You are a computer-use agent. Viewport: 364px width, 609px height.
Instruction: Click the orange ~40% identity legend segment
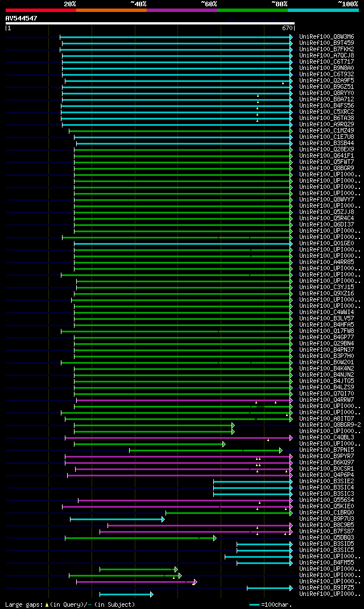click(111, 10)
